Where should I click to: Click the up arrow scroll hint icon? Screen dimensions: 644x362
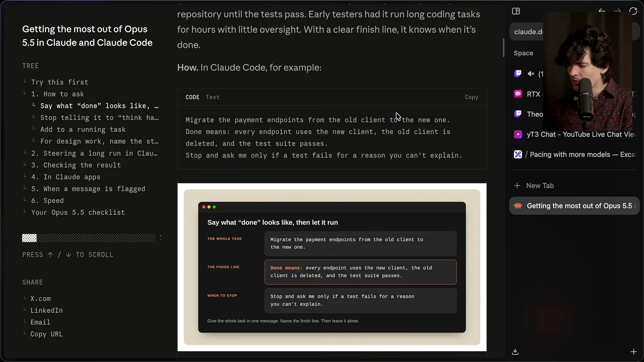pos(50,255)
